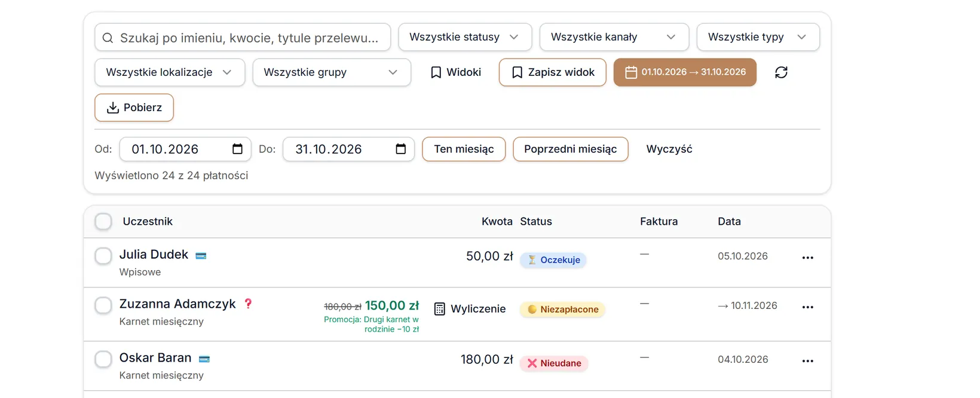Viewport: 980px width, 398px height.
Task: Open Wszystkie lokalizacje dropdown
Action: (170, 72)
